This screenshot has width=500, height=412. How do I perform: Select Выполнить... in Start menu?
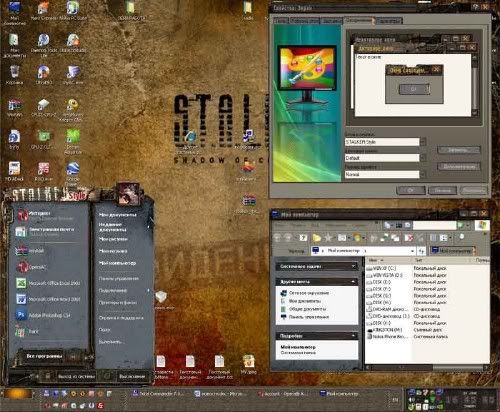click(112, 342)
